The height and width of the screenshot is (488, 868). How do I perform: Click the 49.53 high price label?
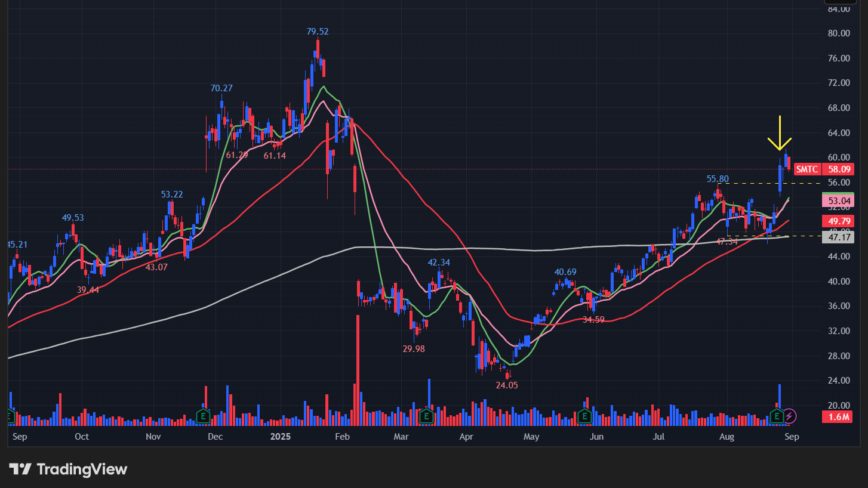tap(73, 218)
